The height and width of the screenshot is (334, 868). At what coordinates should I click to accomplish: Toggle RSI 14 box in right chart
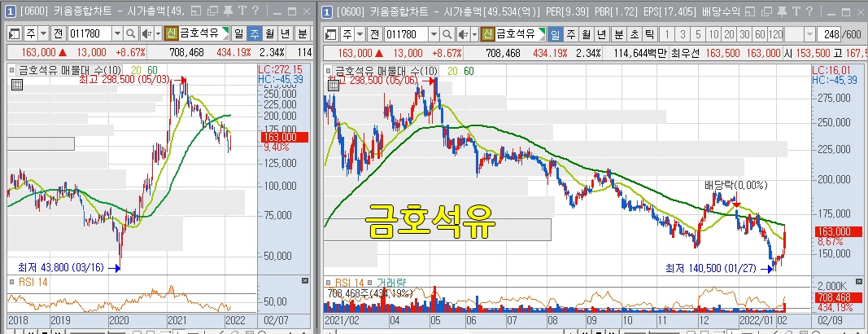pyautogui.click(x=329, y=283)
